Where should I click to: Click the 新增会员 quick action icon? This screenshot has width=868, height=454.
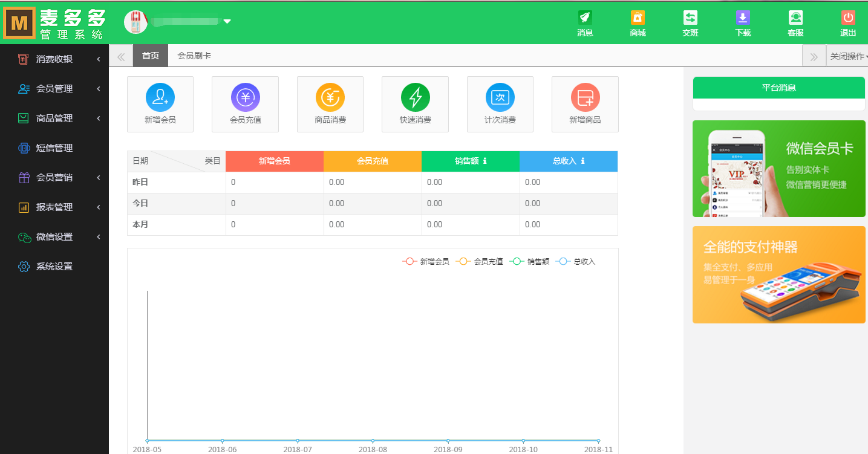[160, 97]
